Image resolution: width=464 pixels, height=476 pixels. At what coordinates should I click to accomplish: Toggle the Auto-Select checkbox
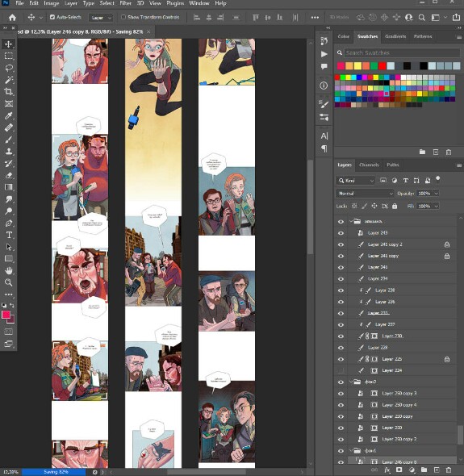(52, 17)
